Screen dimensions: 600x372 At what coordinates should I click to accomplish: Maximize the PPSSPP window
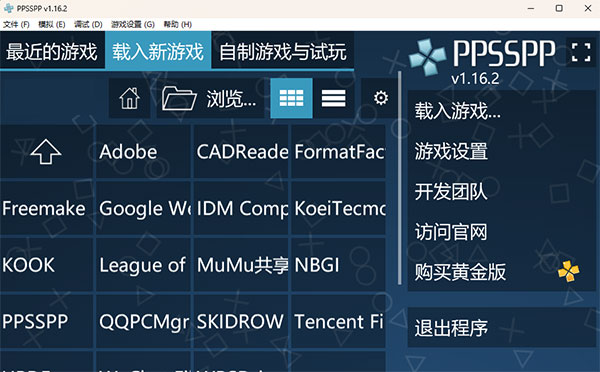(559, 8)
